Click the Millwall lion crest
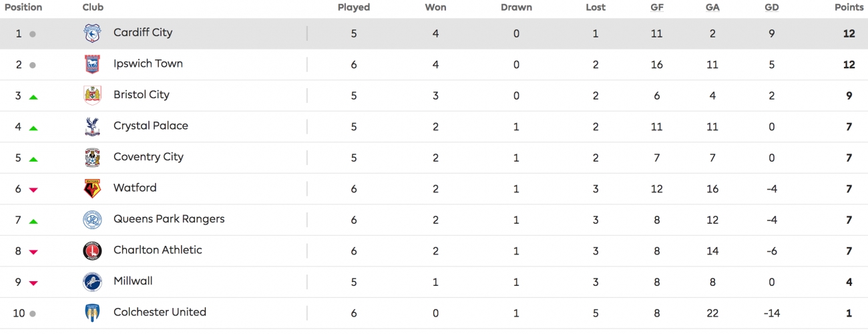The width and height of the screenshot is (868, 334). tap(92, 281)
